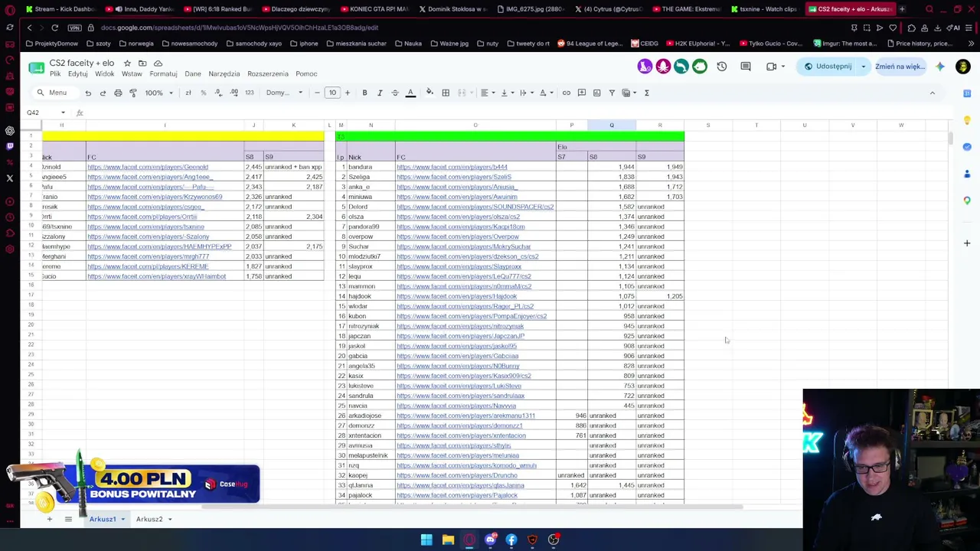Screen dimensions: 980x551
Task: Open the Rozszerzenia menu
Action: (x=268, y=74)
